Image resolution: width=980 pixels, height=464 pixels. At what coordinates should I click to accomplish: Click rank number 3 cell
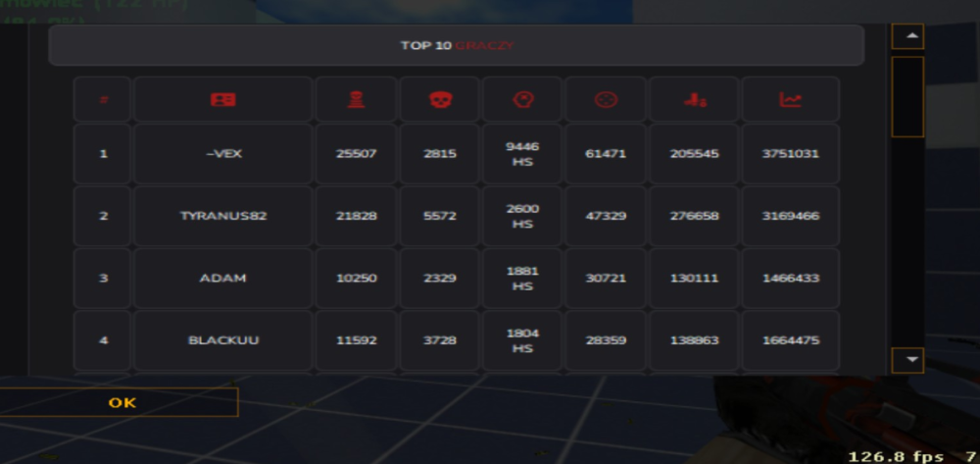click(103, 278)
